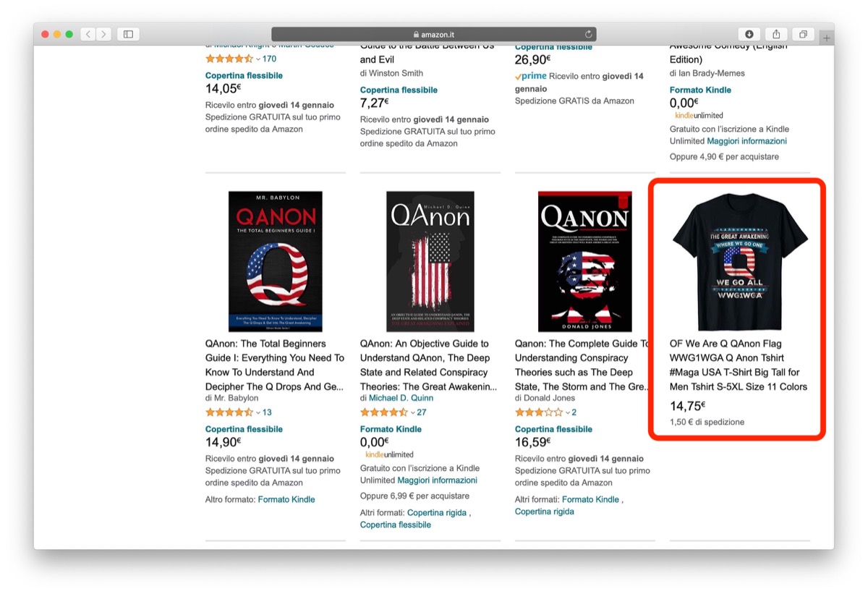Open author link Donald Jones
The image size is (868, 594).
click(x=550, y=397)
